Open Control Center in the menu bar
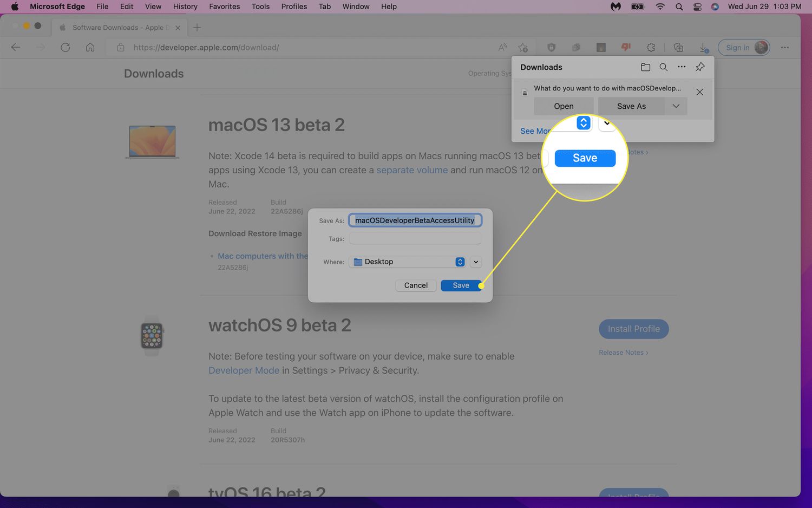This screenshot has height=508, width=812. 697,6
